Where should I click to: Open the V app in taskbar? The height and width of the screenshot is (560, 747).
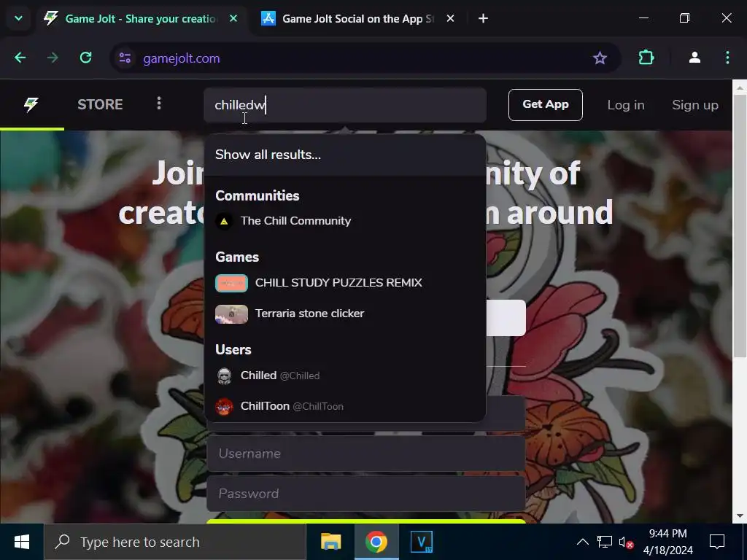[422, 542]
